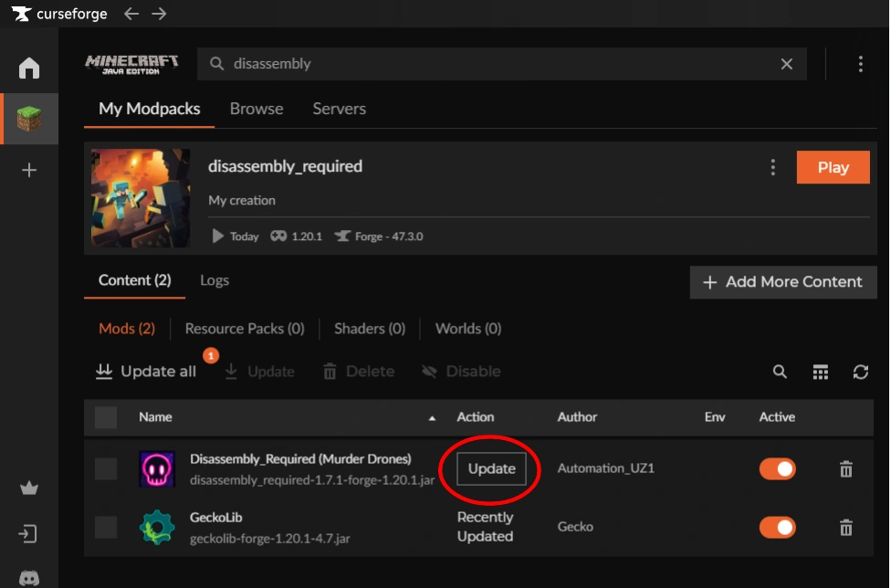Show Worlds (0)
The height and width of the screenshot is (588, 891).
point(468,329)
